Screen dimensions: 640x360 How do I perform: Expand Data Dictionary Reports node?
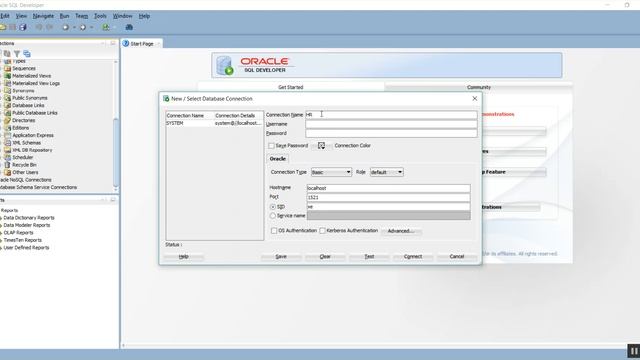1,218
